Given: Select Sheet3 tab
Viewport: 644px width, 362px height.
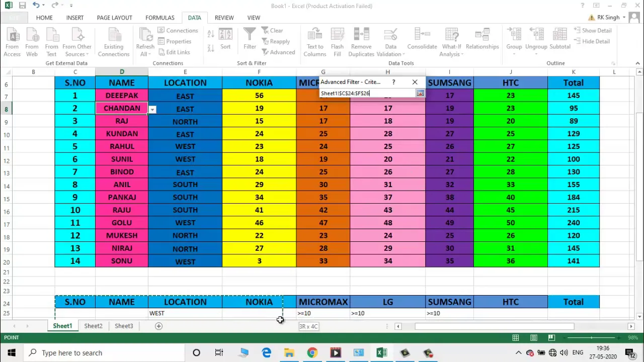Looking at the screenshot, I should pos(124,326).
